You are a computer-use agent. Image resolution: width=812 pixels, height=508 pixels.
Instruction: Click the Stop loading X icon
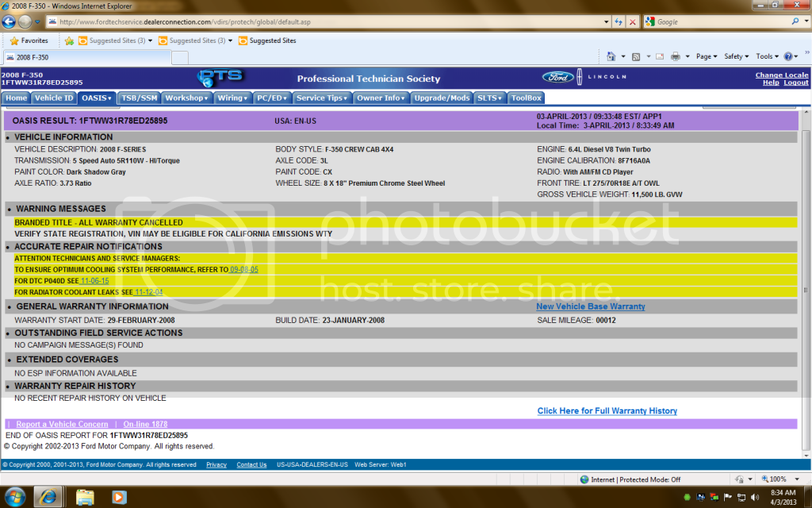click(632, 21)
